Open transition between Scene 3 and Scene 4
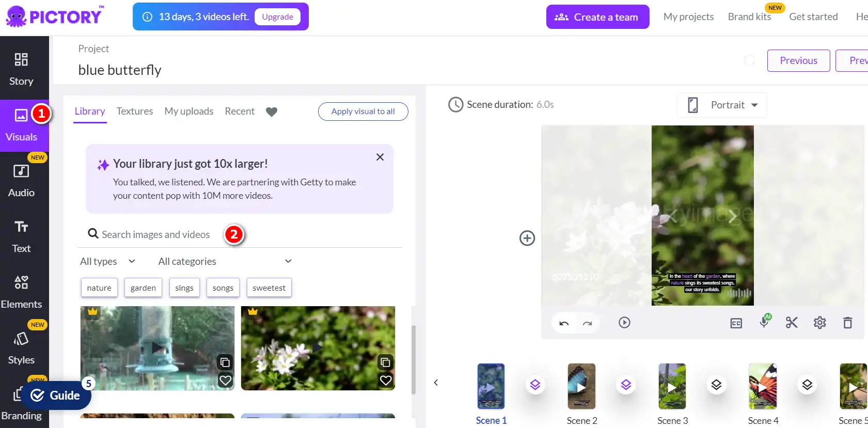The image size is (868, 428). pos(717,385)
